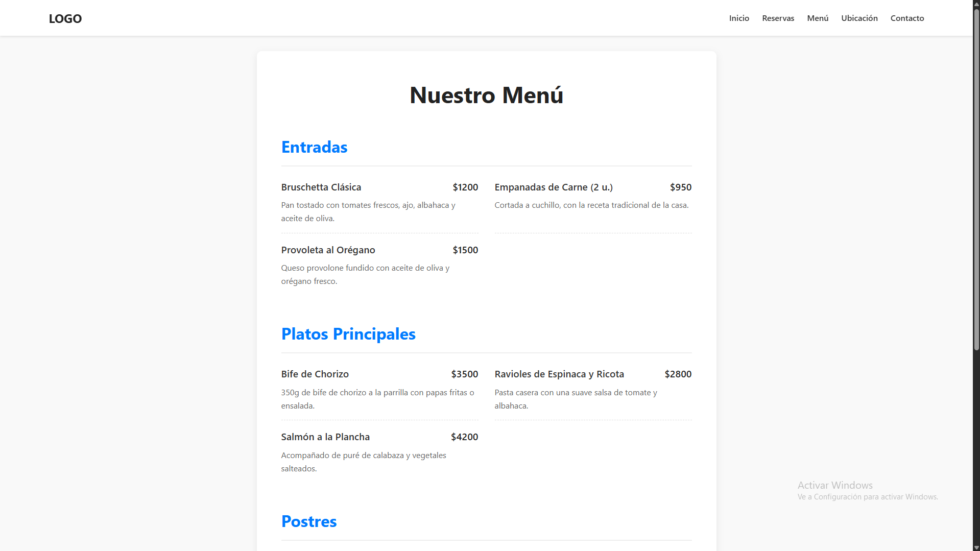
Task: Click the scrollbar down arrow
Action: click(976, 547)
